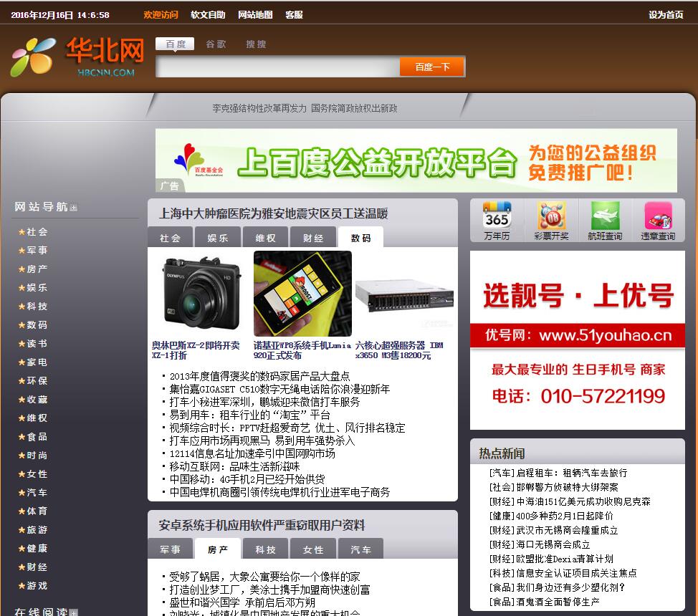This screenshot has width=698, height=616.
Task: Go to 食品 in sidebar navigation
Action: (x=37, y=437)
